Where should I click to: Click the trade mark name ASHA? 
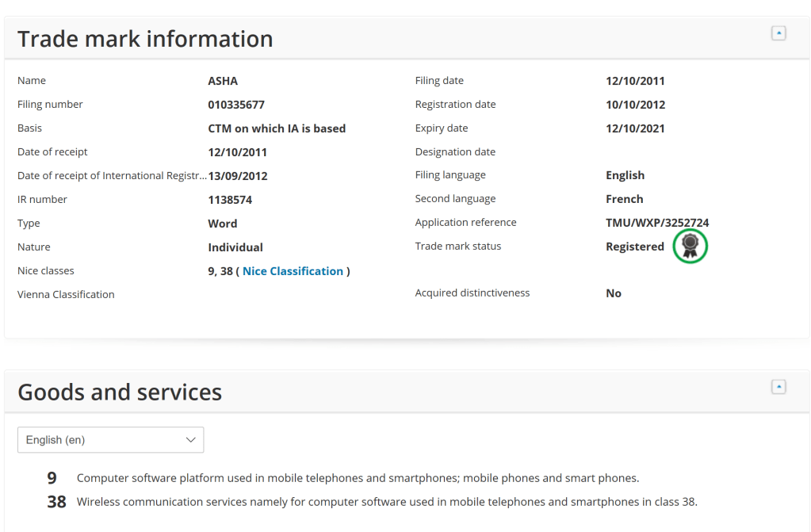pos(223,81)
